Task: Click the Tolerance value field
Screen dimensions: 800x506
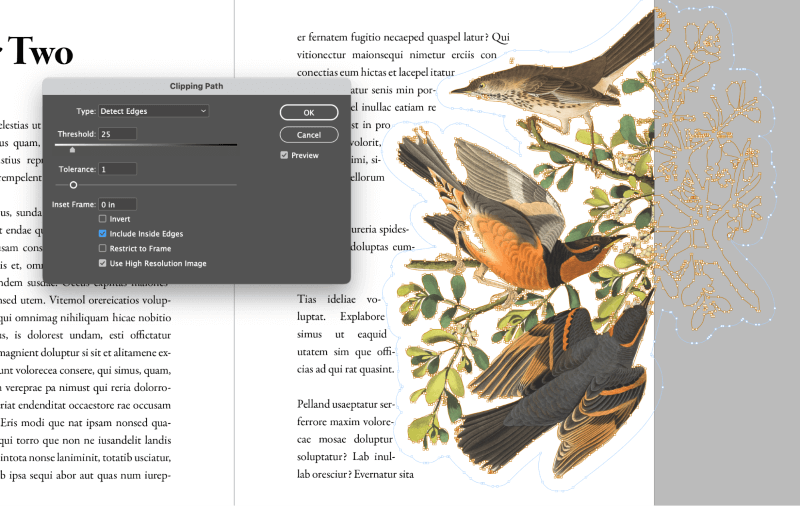Action: click(x=117, y=169)
